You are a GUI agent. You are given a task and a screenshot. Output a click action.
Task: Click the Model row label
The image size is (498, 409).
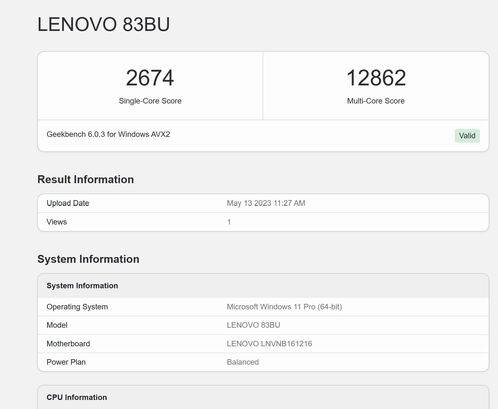[x=57, y=325]
